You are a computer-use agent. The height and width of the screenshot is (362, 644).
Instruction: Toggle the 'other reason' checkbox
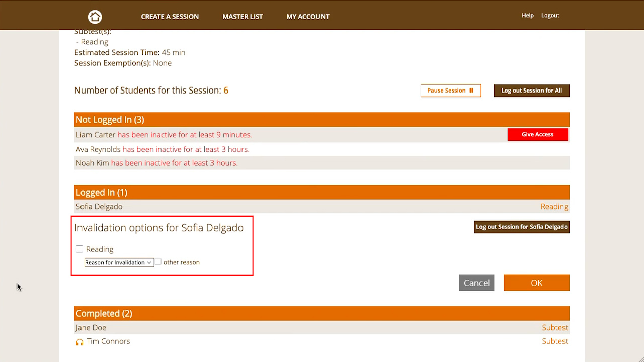click(x=158, y=262)
